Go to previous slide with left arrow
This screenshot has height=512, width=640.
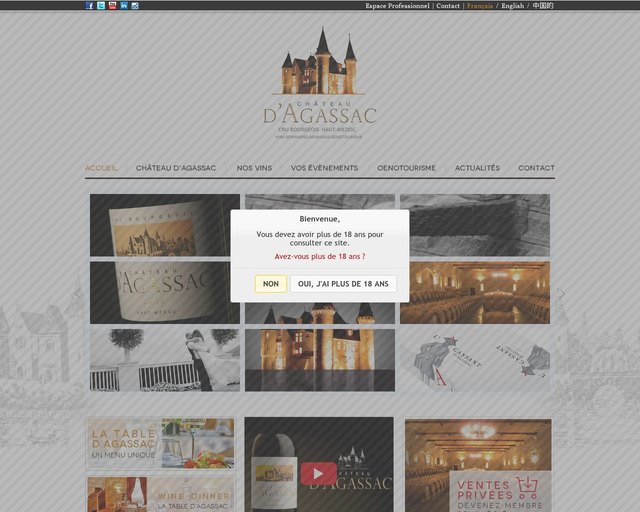point(78,293)
